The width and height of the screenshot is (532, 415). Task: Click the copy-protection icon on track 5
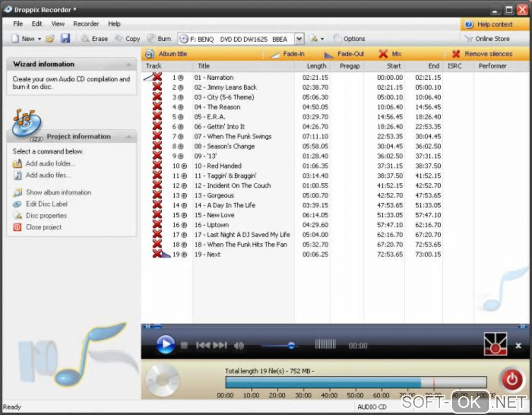tap(180, 117)
